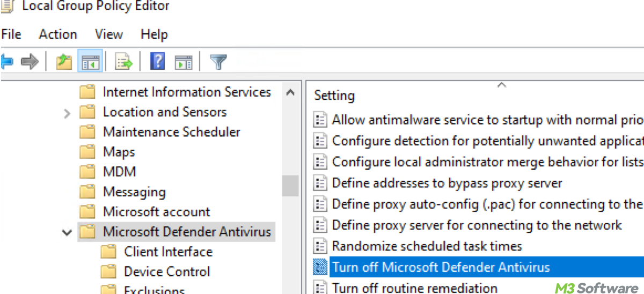Click the Forward navigation arrow in toolbar
Viewport: 644px width, 294px height.
tap(30, 62)
